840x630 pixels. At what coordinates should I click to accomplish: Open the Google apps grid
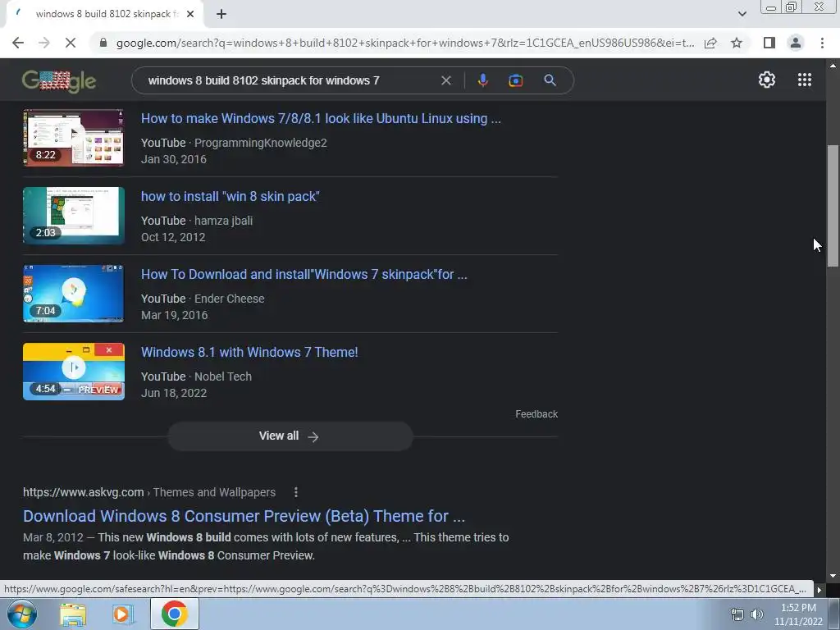click(x=805, y=80)
